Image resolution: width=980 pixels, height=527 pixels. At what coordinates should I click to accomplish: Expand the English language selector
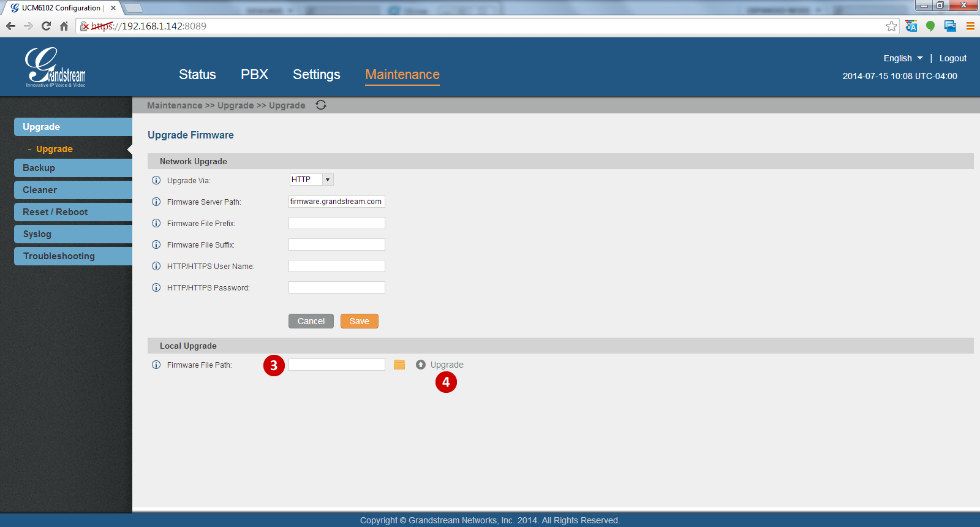[x=903, y=58]
